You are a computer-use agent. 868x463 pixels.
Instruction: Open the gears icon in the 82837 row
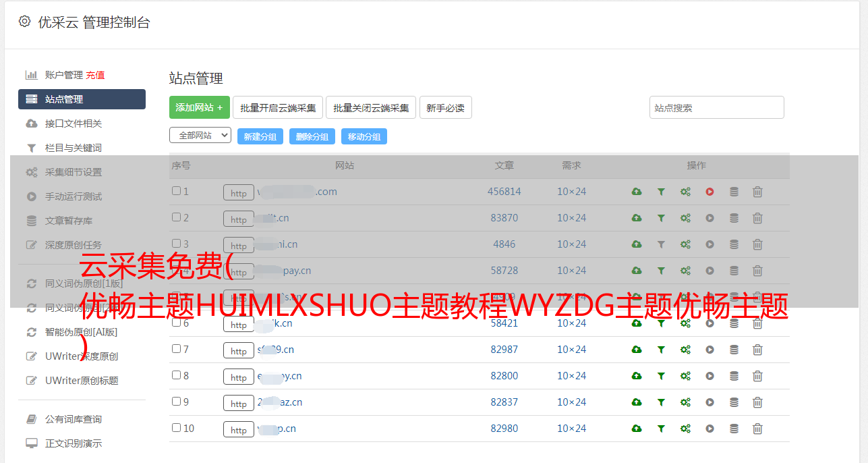[685, 402]
